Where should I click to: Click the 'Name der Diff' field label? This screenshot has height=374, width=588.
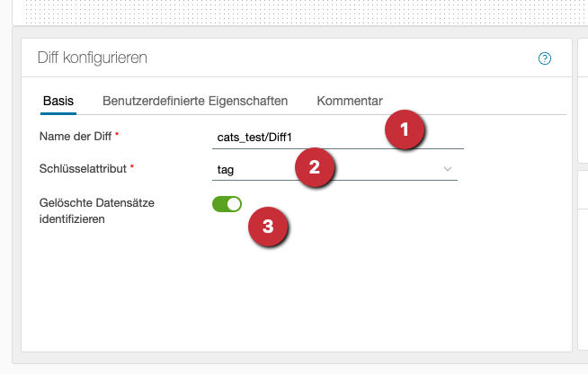[x=76, y=136]
